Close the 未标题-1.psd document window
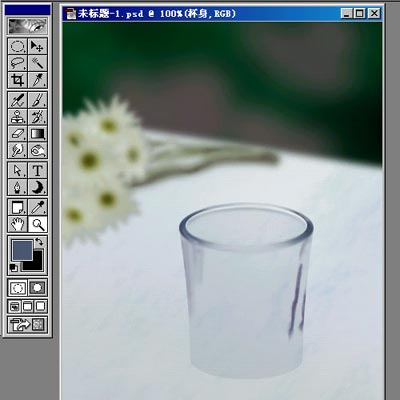This screenshot has height=400, width=400. [374, 14]
